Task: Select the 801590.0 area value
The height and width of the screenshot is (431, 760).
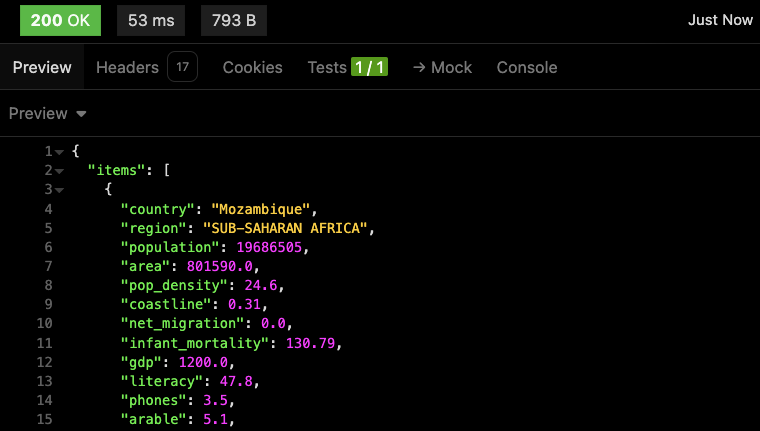Action: 220,266
